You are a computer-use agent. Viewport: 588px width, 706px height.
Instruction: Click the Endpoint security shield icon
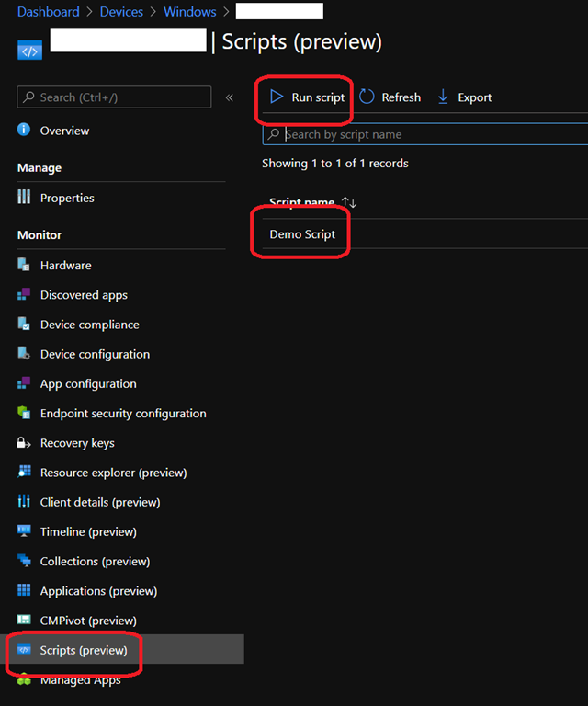[24, 414]
